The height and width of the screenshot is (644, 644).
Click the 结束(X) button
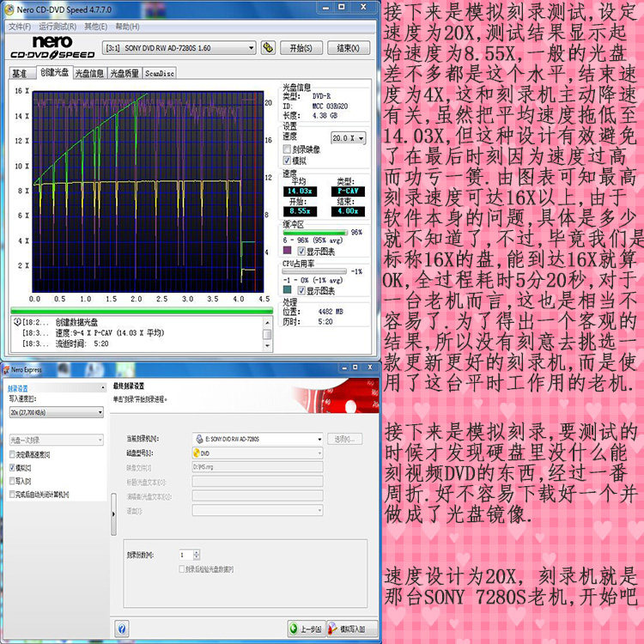click(x=349, y=48)
